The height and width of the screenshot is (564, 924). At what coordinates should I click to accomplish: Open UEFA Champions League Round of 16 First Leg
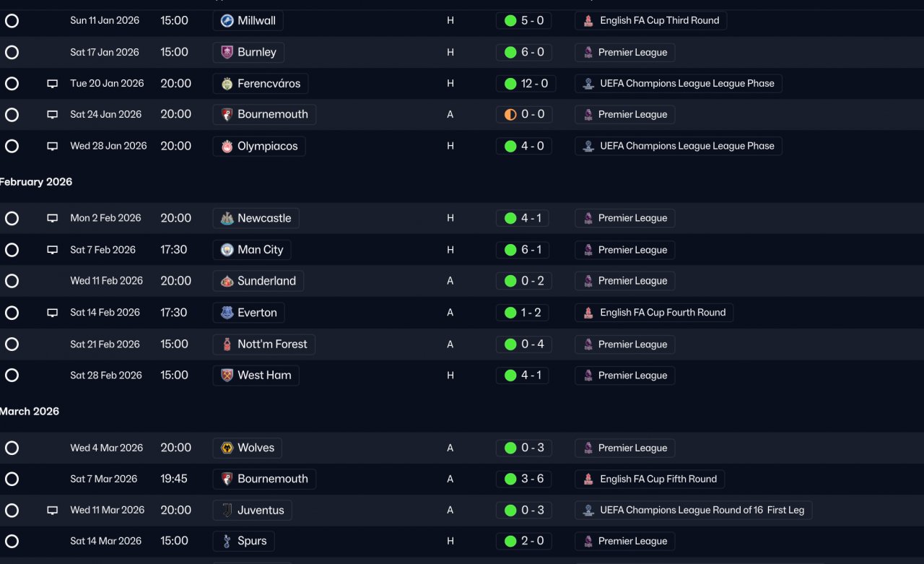click(x=694, y=511)
